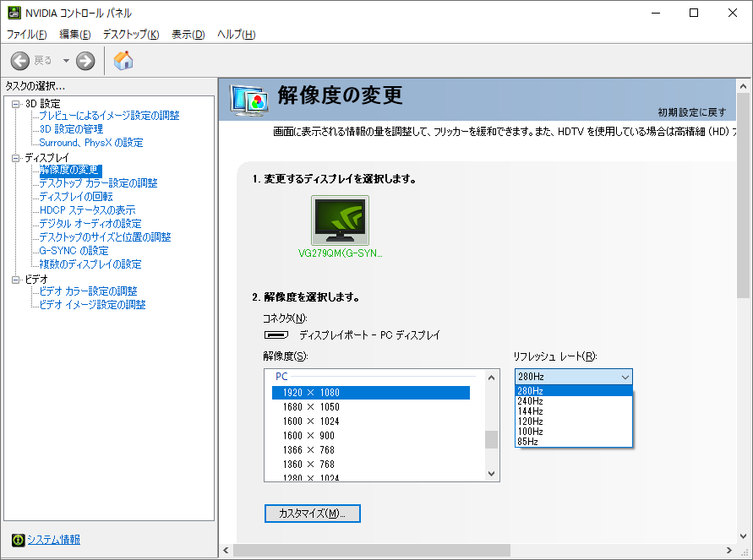Click horizontal scrollbar left arrow
The width and height of the screenshot is (753, 560).
(x=226, y=551)
